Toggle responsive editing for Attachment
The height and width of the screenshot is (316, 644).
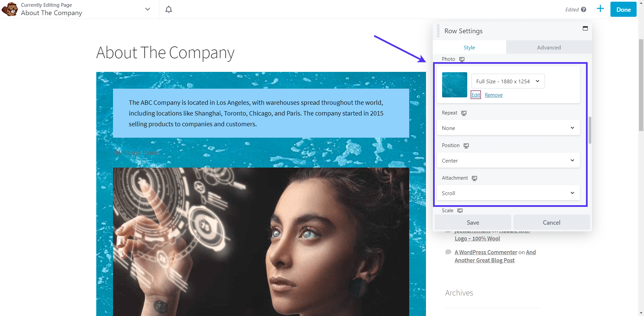click(474, 178)
